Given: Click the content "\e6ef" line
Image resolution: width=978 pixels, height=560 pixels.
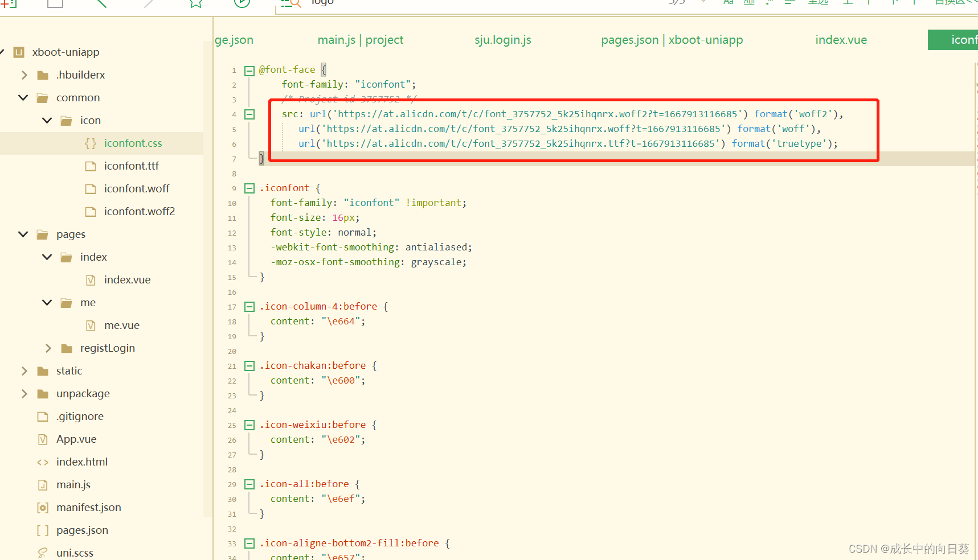Looking at the screenshot, I should (x=318, y=499).
